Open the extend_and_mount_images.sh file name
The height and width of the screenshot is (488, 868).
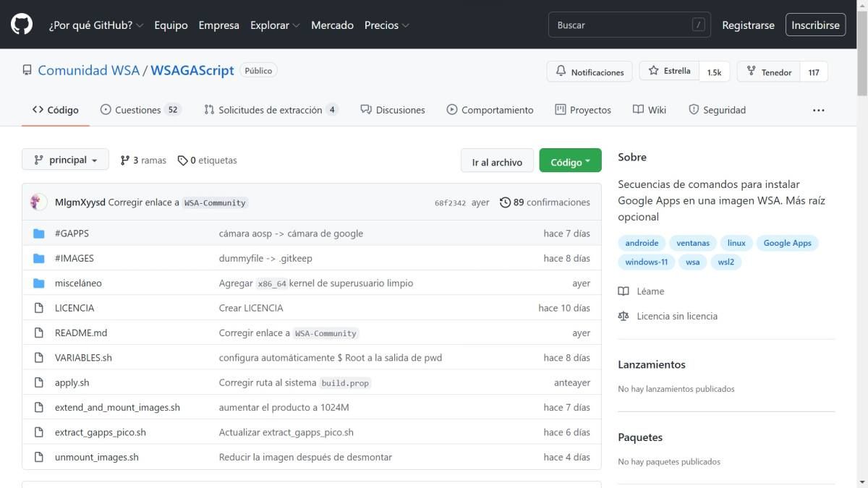tap(117, 407)
